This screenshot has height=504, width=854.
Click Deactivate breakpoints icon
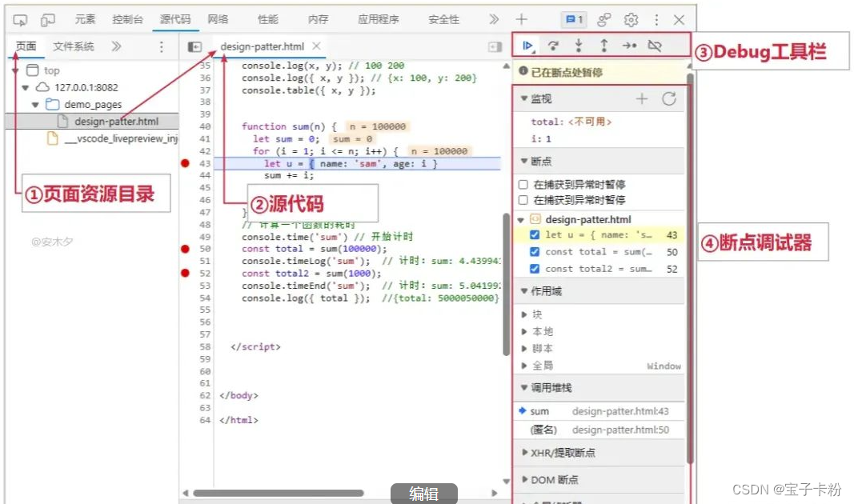pos(655,46)
